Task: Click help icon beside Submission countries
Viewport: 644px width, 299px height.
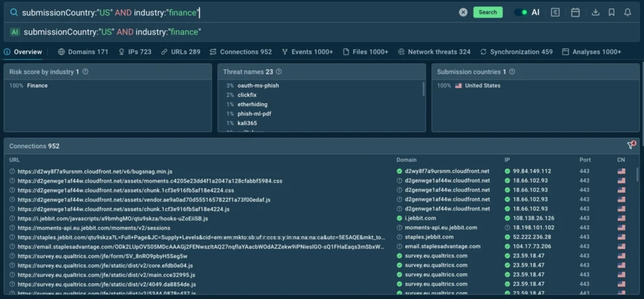Action: click(x=512, y=72)
